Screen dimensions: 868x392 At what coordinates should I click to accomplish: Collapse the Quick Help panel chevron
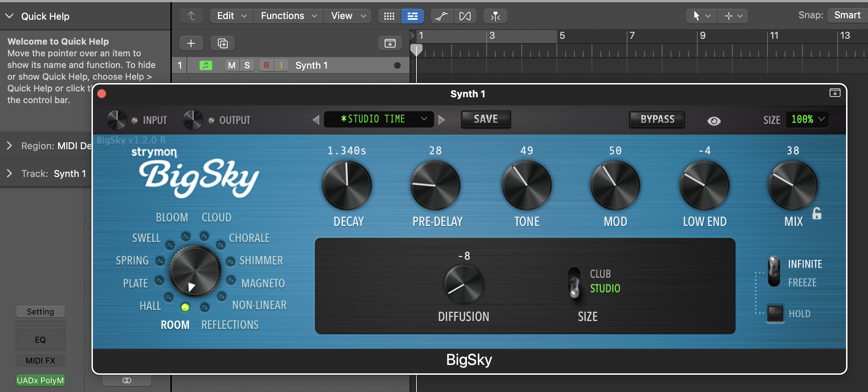pyautogui.click(x=10, y=16)
